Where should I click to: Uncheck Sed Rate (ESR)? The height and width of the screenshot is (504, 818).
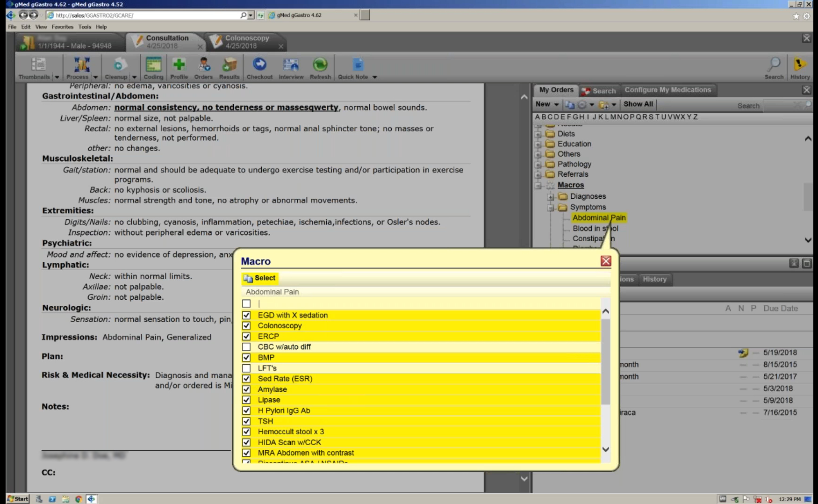pyautogui.click(x=246, y=379)
